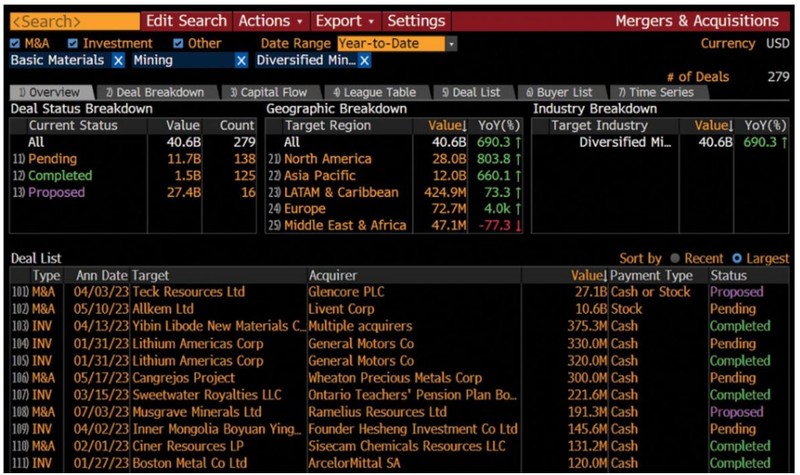Uncheck the M&A checkbox

pos(15,43)
